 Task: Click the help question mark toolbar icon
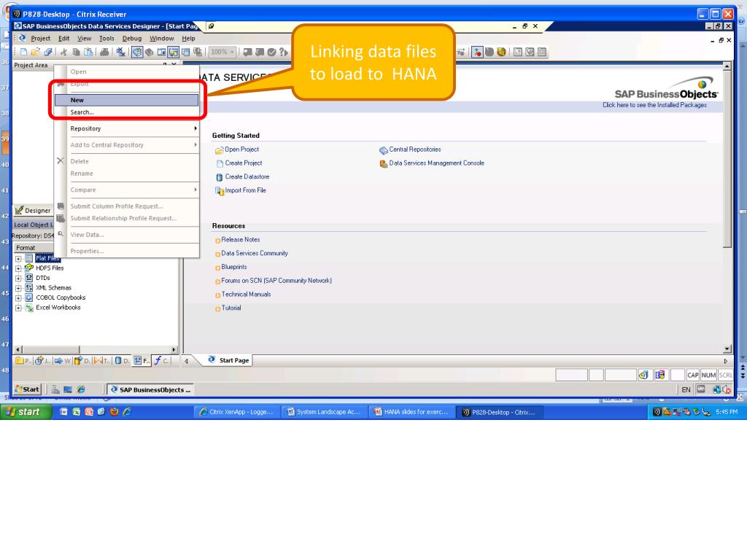tap(284, 52)
